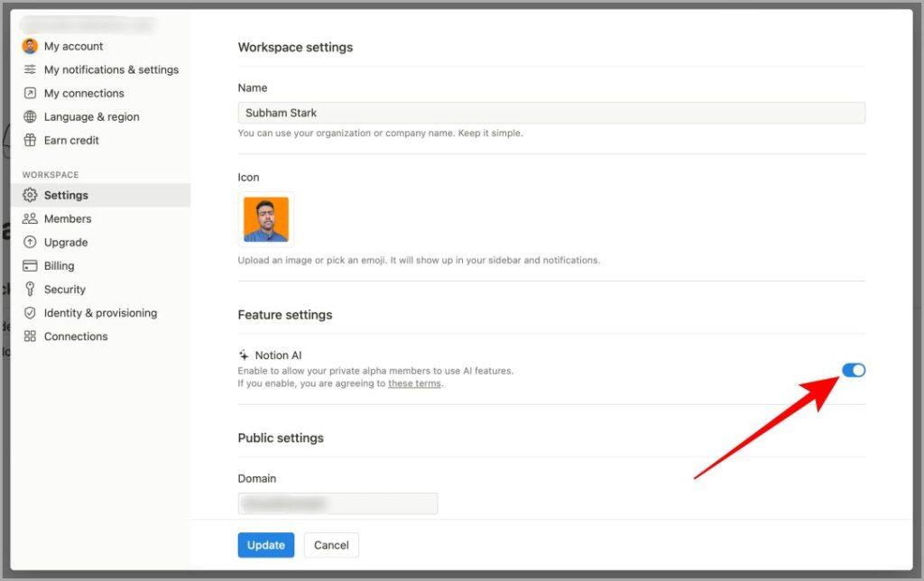Click the Notion AI sparkle icon
The width and height of the screenshot is (924, 581).
[x=244, y=355]
